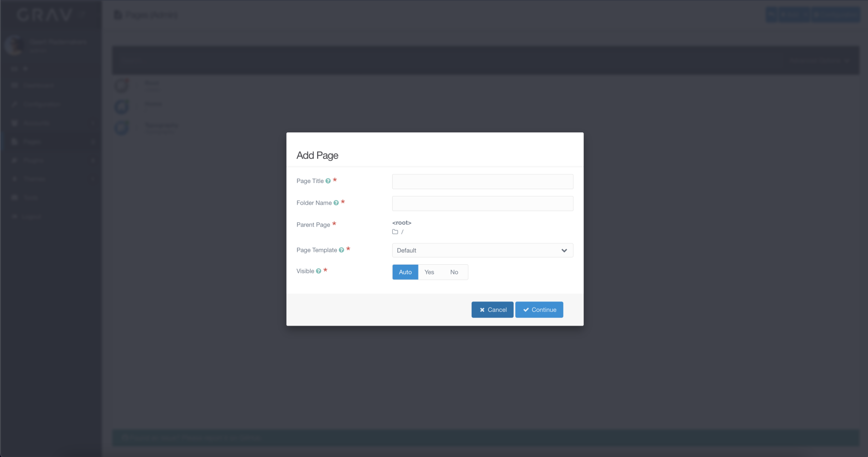Click the user avatar in the sidebar

pyautogui.click(x=14, y=45)
